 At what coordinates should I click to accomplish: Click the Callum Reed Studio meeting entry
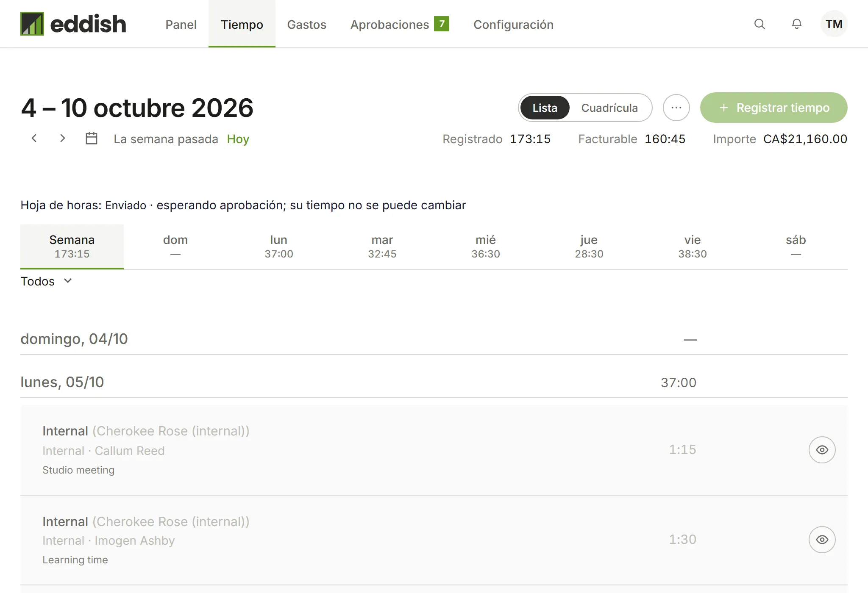coord(434,450)
